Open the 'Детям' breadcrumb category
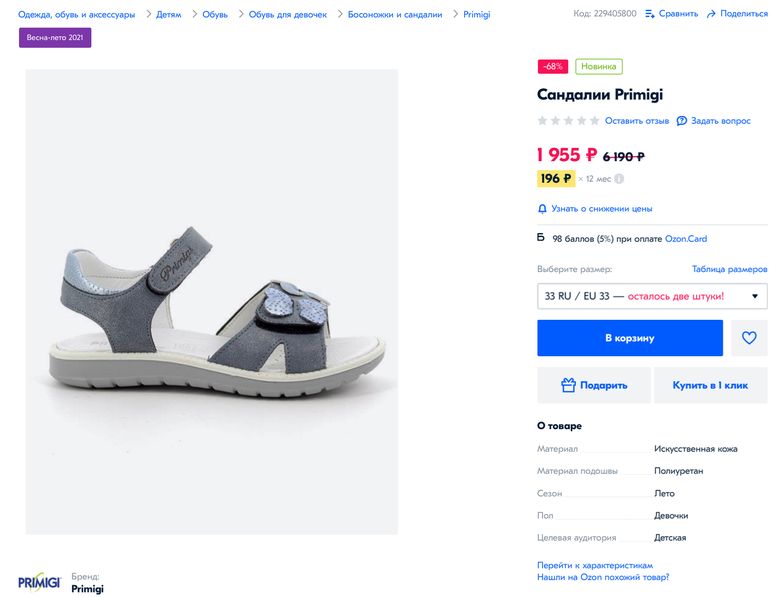Viewport: 770px width, 597px height. (169, 14)
